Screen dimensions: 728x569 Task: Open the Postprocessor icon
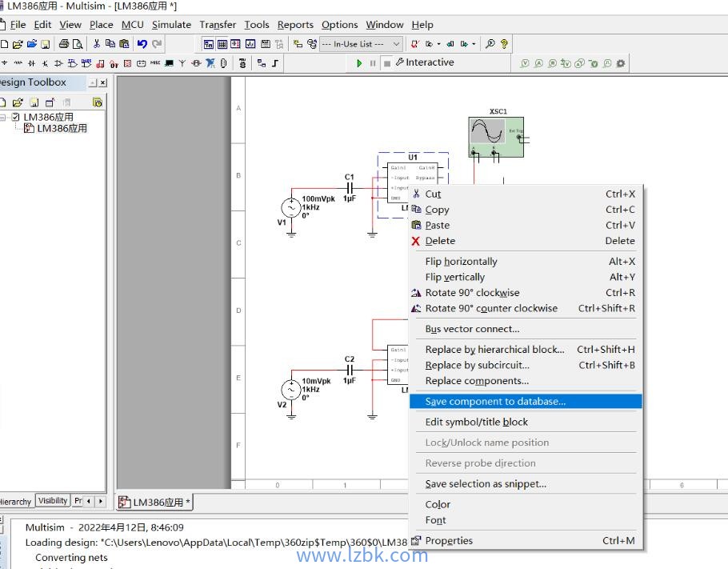[x=266, y=44]
